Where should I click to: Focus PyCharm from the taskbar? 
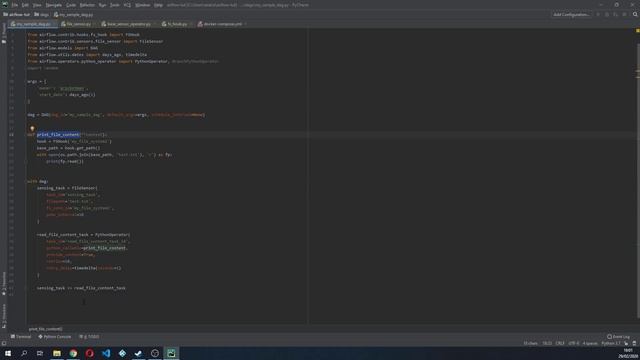pos(171,353)
